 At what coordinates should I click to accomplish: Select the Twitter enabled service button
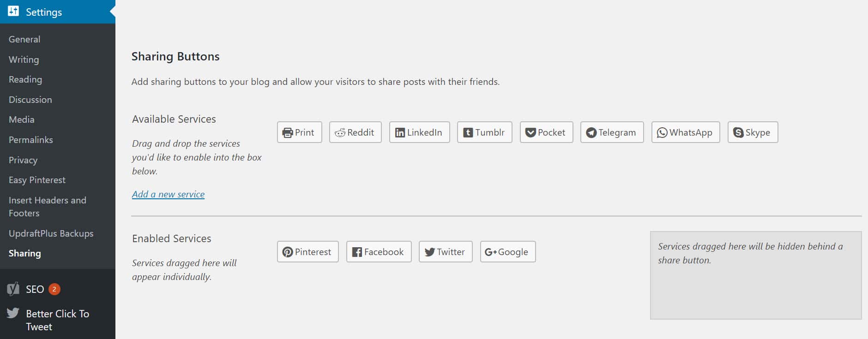coord(446,252)
